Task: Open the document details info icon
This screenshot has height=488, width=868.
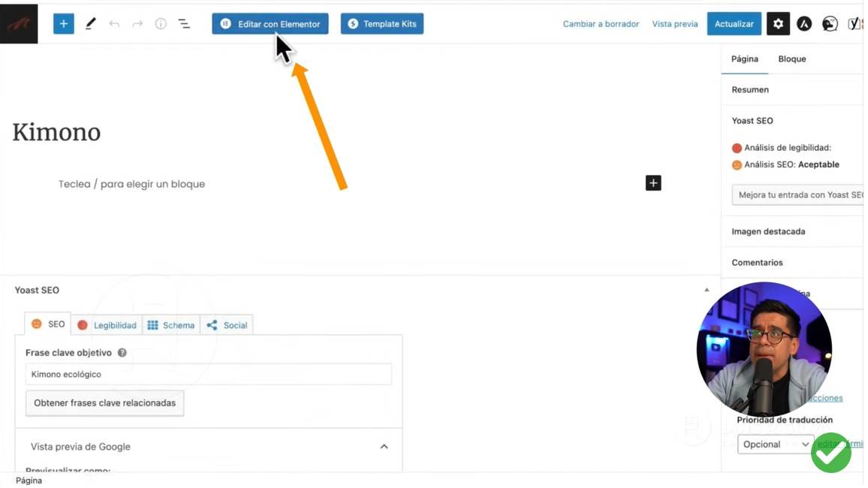Action: (161, 24)
